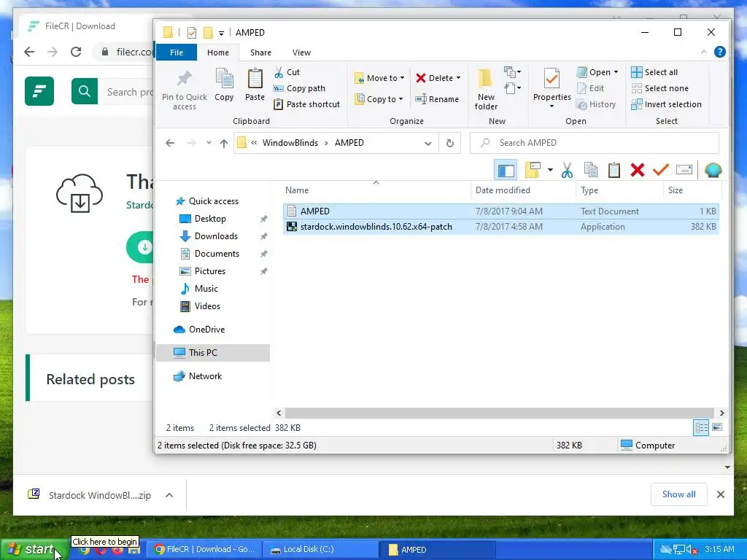This screenshot has height=560, width=747.
Task: Sort by the Date modified column
Action: pyautogui.click(x=524, y=190)
